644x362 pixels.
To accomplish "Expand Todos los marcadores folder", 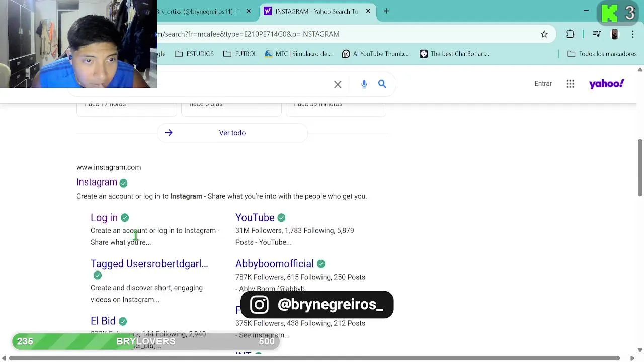I will tap(602, 54).
